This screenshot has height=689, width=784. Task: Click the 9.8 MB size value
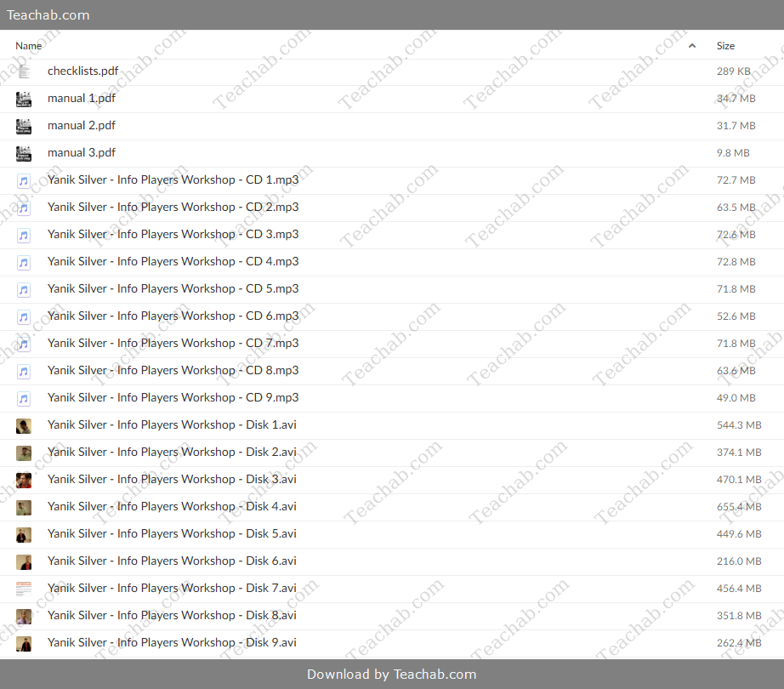[x=733, y=153]
